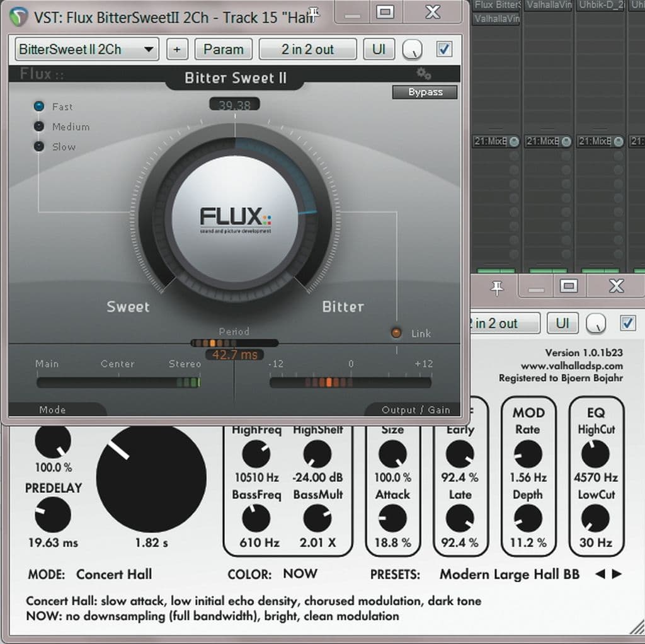645x644 pixels.
Task: Click the large decay knob at 1.82 s
Action: point(151,478)
